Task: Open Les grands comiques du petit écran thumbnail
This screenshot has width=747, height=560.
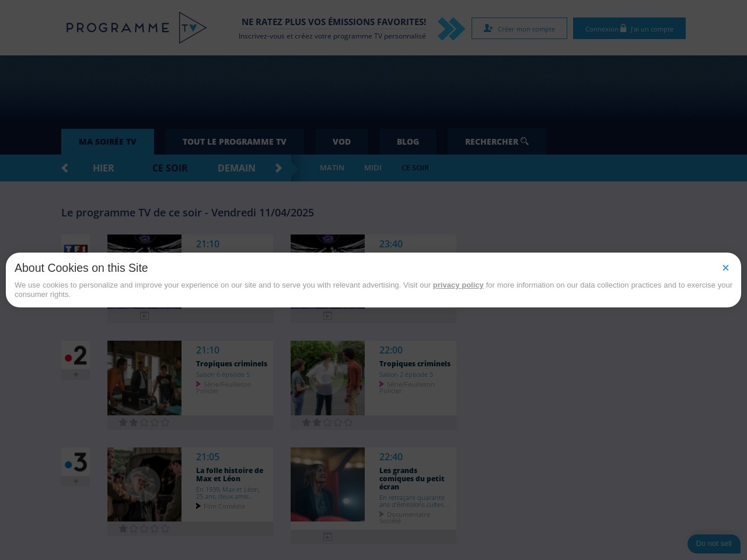Action: 327,484
